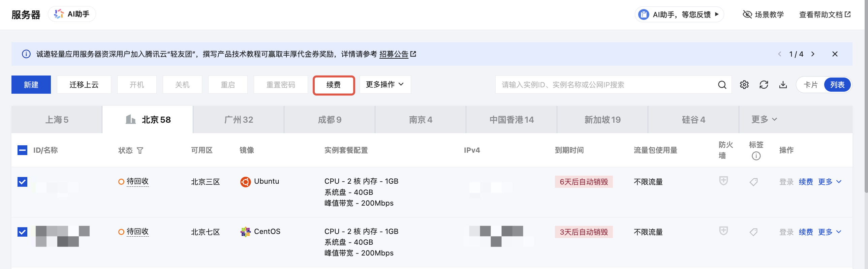Refresh the server list
Viewport: 868px width, 269px height.
coord(764,85)
